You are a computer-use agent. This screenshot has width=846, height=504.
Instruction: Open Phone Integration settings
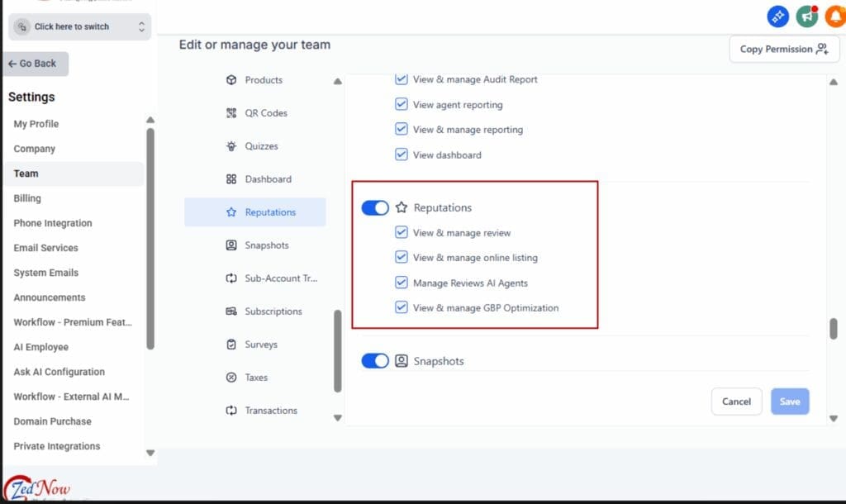coord(52,223)
